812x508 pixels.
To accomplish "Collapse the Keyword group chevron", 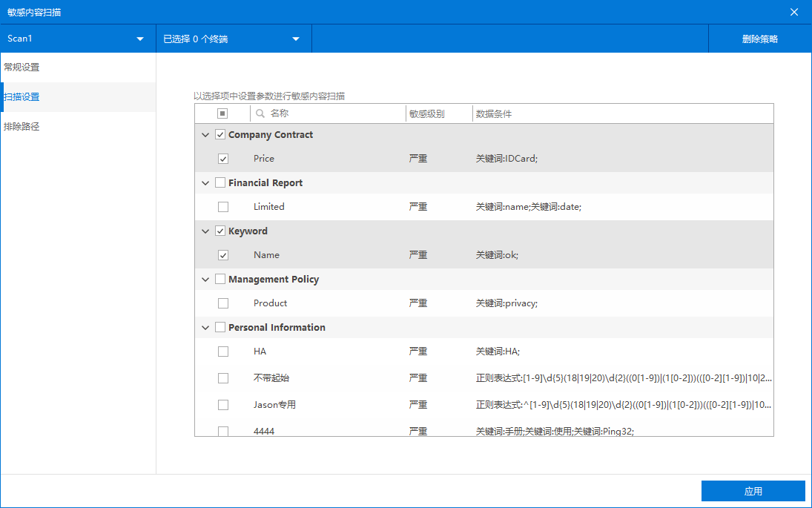I will (x=205, y=231).
